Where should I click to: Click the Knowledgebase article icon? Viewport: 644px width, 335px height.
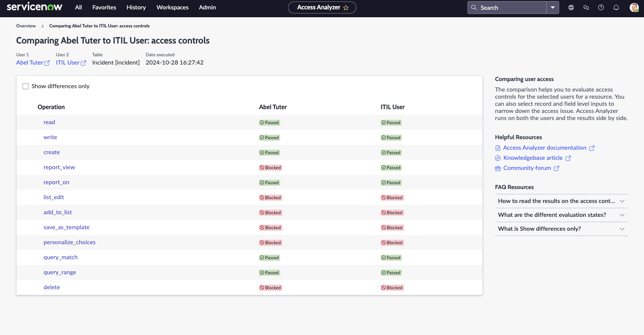click(x=498, y=158)
